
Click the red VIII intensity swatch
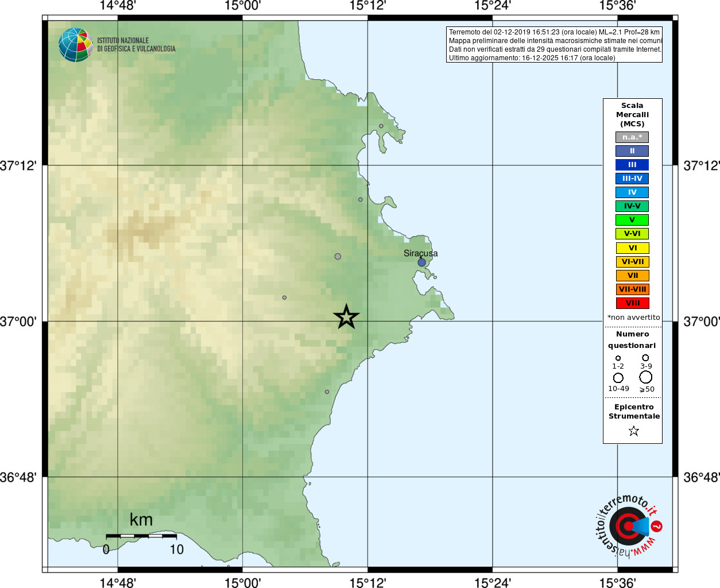(x=633, y=303)
